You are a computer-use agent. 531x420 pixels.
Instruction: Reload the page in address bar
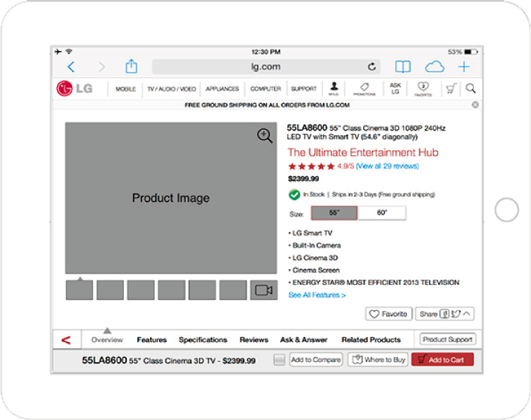point(371,67)
